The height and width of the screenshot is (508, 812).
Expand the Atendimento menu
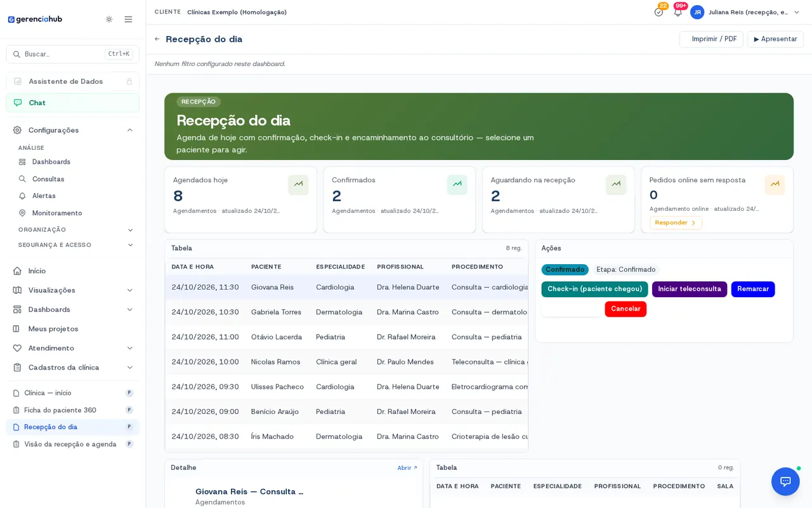click(72, 348)
